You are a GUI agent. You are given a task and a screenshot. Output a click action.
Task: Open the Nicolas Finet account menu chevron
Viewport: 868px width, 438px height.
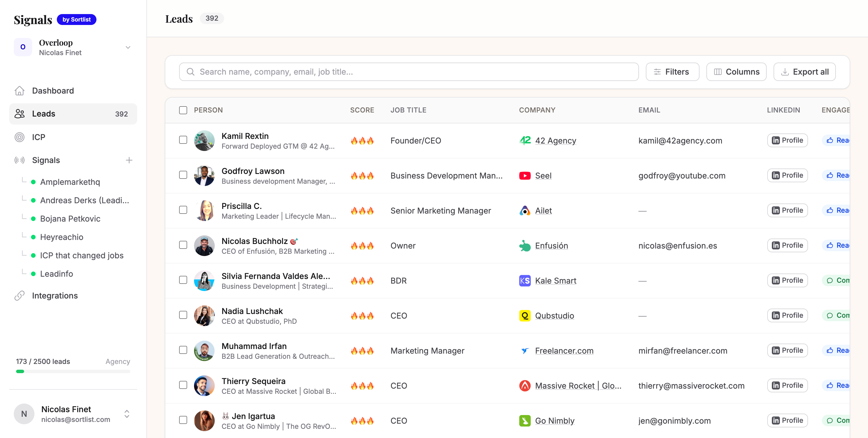pyautogui.click(x=127, y=414)
